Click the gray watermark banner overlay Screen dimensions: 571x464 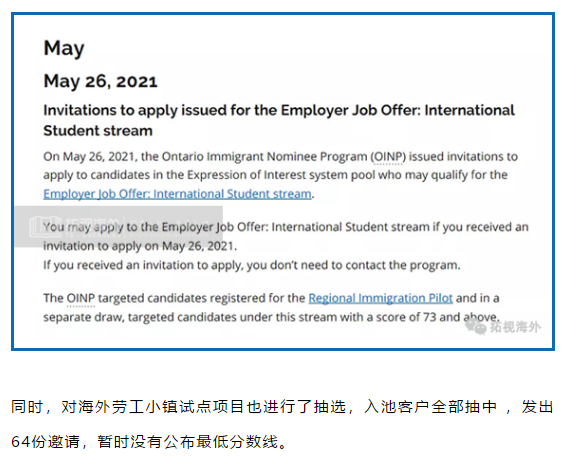pos(119,227)
